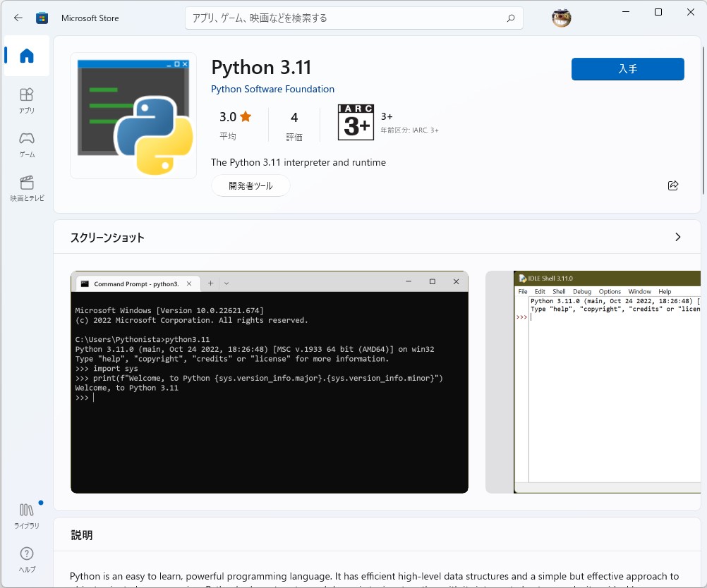Open the ヘルプ (Help) sidebar icon
707x588 pixels.
coord(26,557)
